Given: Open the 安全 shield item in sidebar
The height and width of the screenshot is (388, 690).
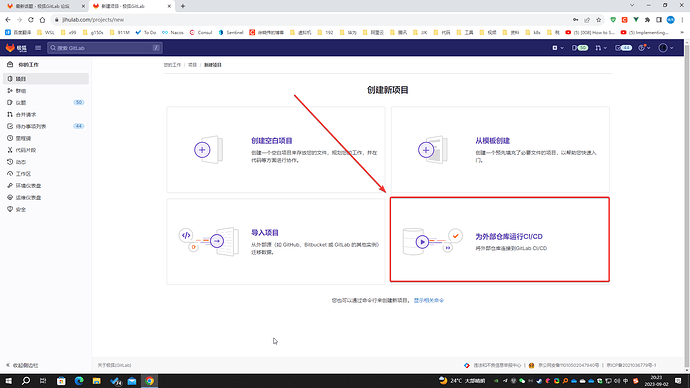Looking at the screenshot, I should click(21, 209).
